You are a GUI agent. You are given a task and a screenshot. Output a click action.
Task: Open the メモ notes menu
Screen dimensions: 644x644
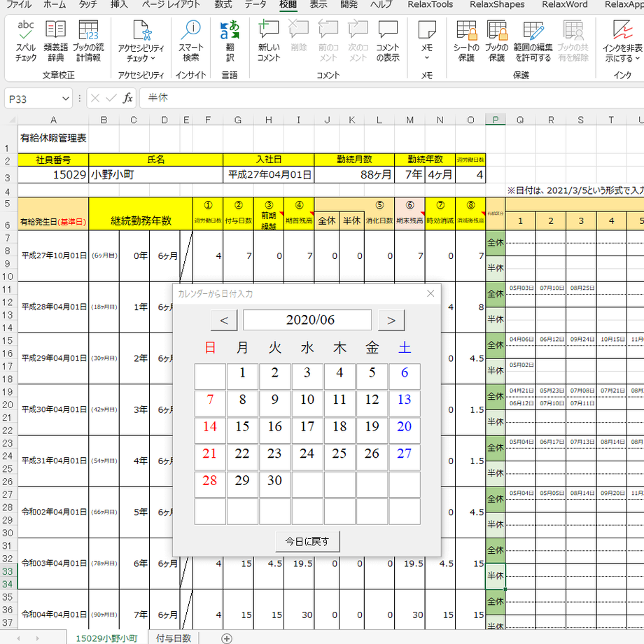[427, 41]
